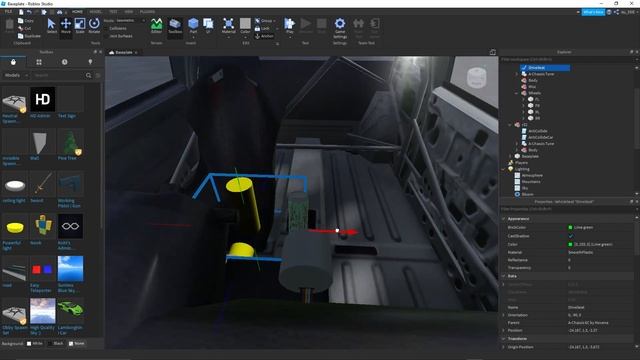This screenshot has width=640, height=360.
Task: Select DriveSeat in Explorer
Action: coord(544,68)
